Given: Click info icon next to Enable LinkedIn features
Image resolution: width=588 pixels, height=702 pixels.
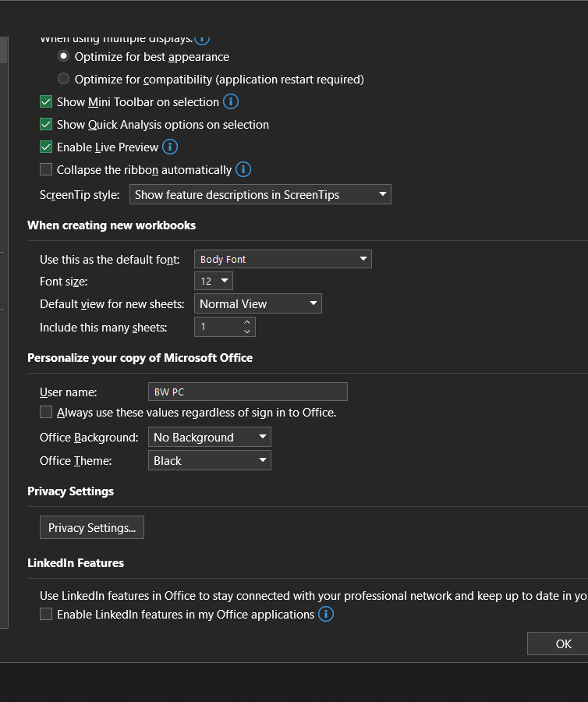Looking at the screenshot, I should click(x=326, y=614).
